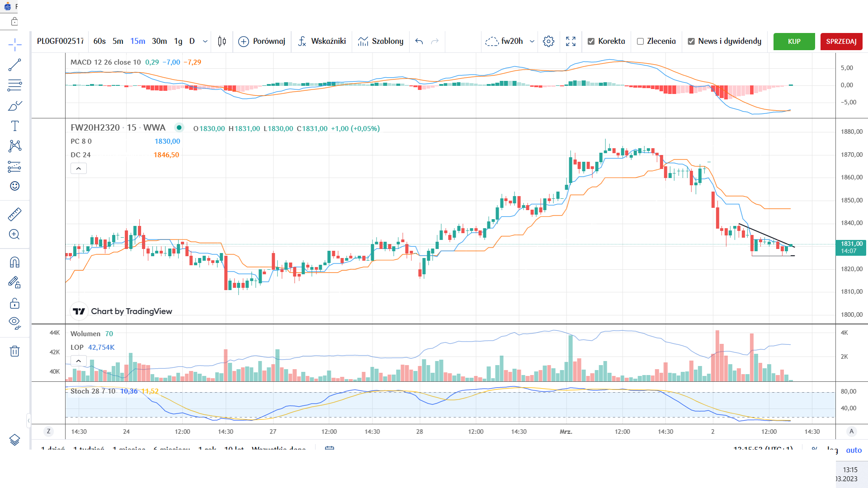
Task: Click the FW20H2320 chart title
Action: click(118, 128)
